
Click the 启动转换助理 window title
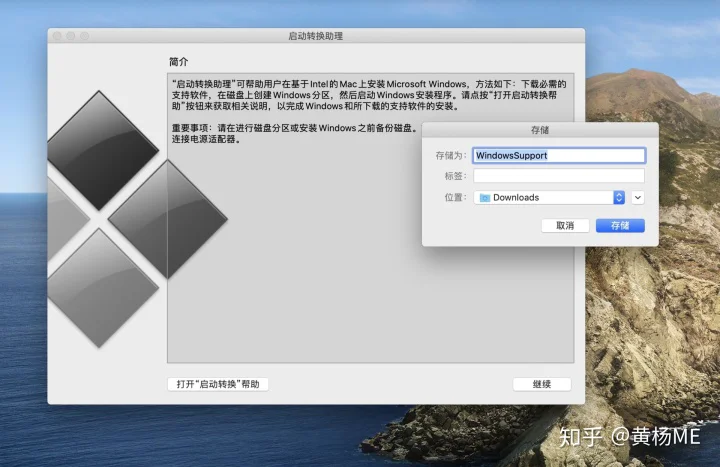click(315, 36)
